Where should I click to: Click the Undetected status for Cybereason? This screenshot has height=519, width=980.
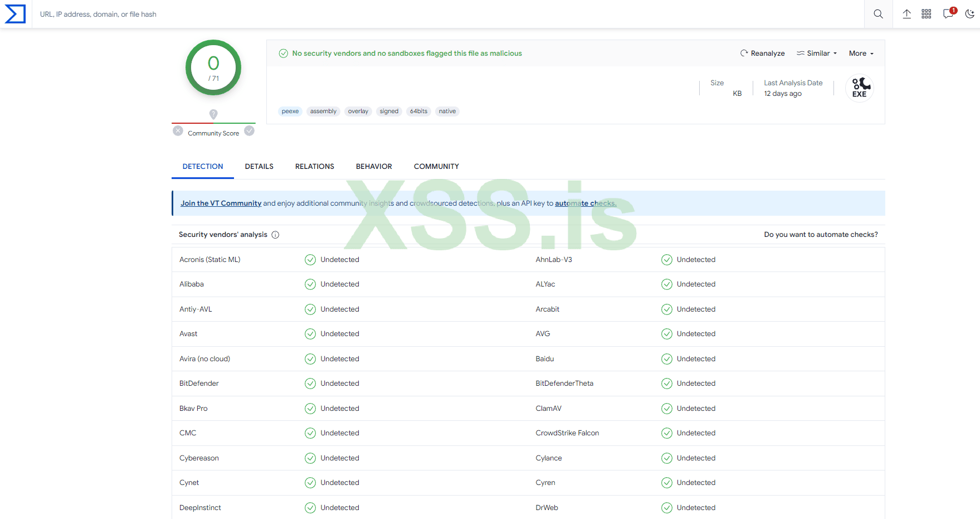tap(340, 458)
